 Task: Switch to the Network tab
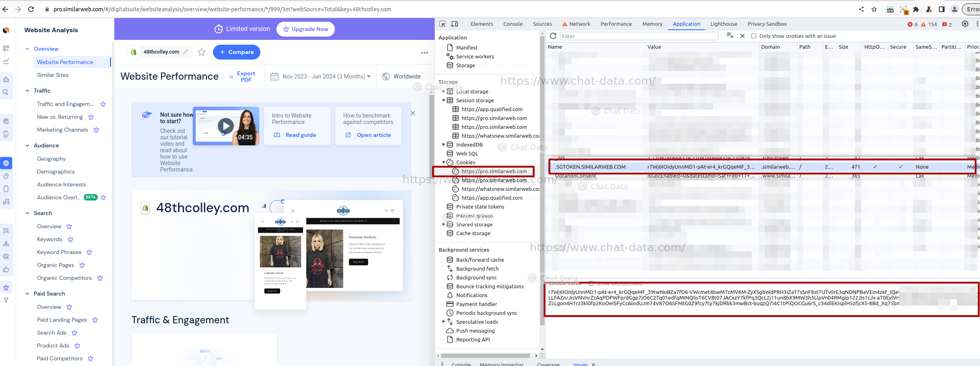576,24
